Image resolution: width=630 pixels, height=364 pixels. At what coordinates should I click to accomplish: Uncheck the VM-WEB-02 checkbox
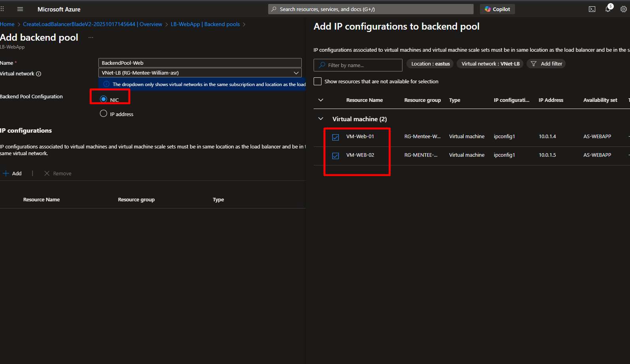coord(335,156)
